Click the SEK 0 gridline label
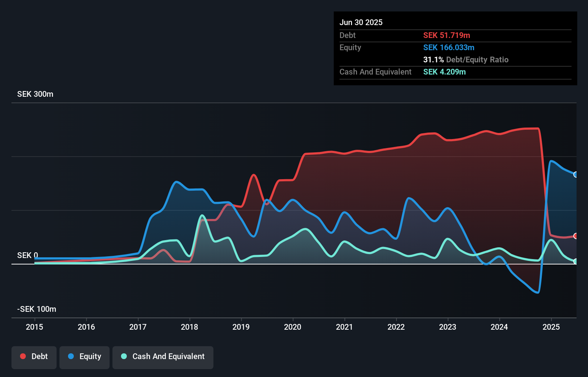 coord(27,256)
